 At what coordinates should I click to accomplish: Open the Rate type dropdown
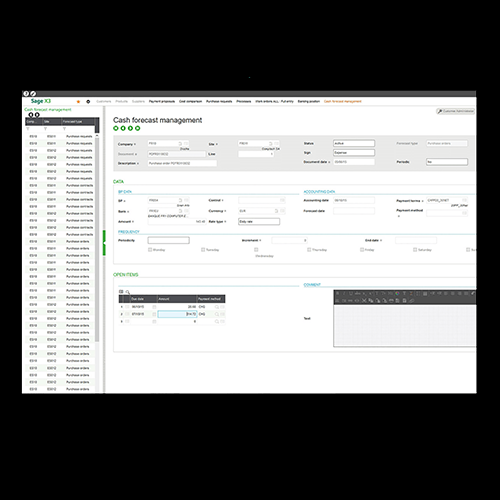click(259, 222)
